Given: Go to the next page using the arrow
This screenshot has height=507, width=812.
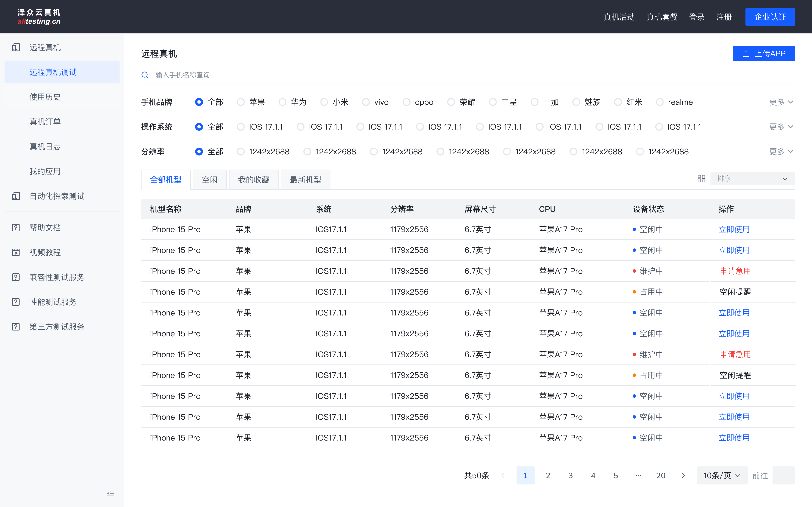Looking at the screenshot, I should [683, 475].
